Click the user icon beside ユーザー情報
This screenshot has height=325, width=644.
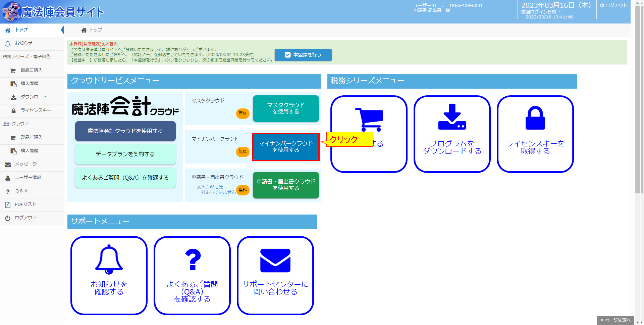8,178
